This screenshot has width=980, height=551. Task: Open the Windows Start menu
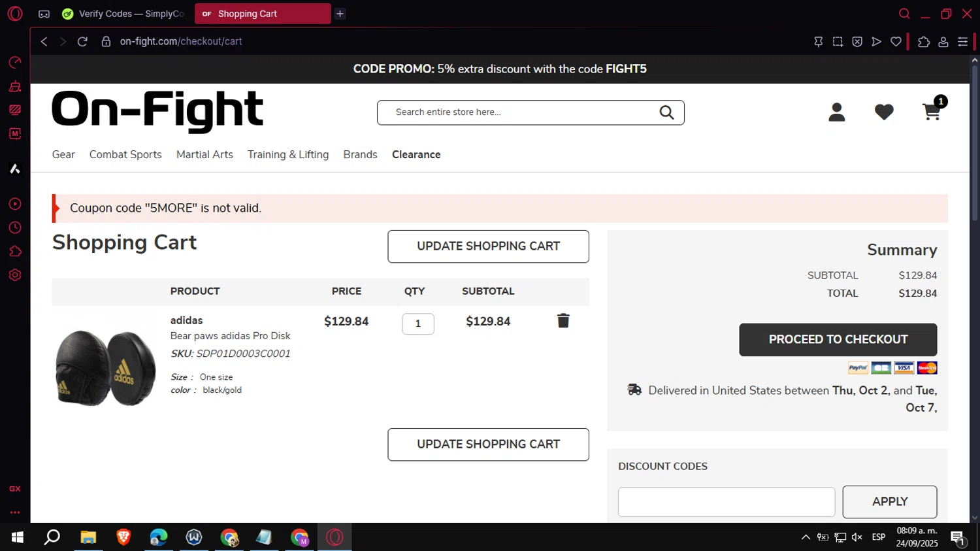point(18,537)
